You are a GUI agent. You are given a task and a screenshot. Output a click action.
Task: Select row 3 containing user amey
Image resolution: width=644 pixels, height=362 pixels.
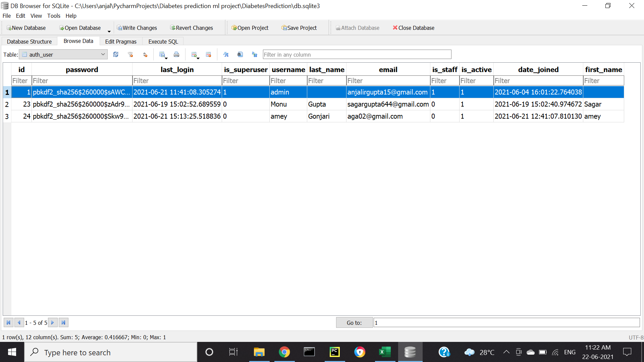click(x=7, y=116)
